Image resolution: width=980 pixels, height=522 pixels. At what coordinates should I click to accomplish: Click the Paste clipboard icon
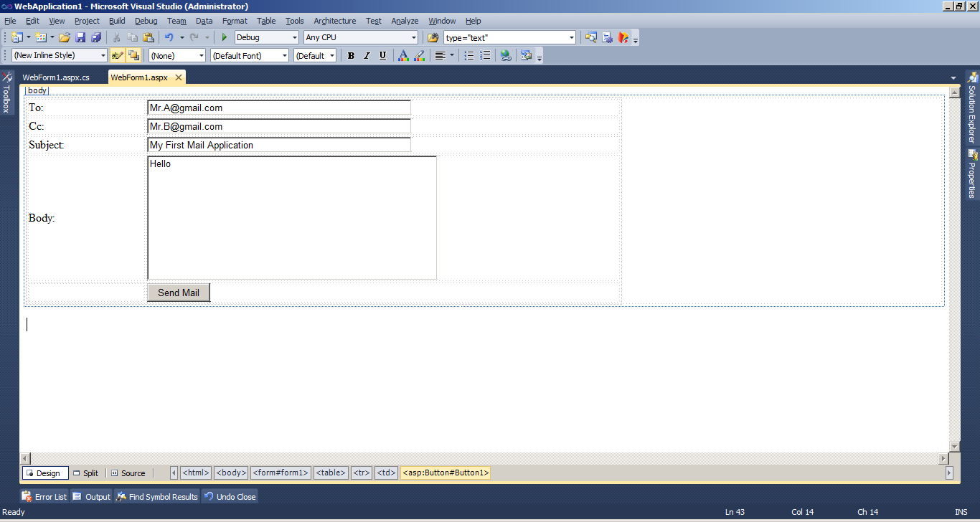[x=149, y=37]
